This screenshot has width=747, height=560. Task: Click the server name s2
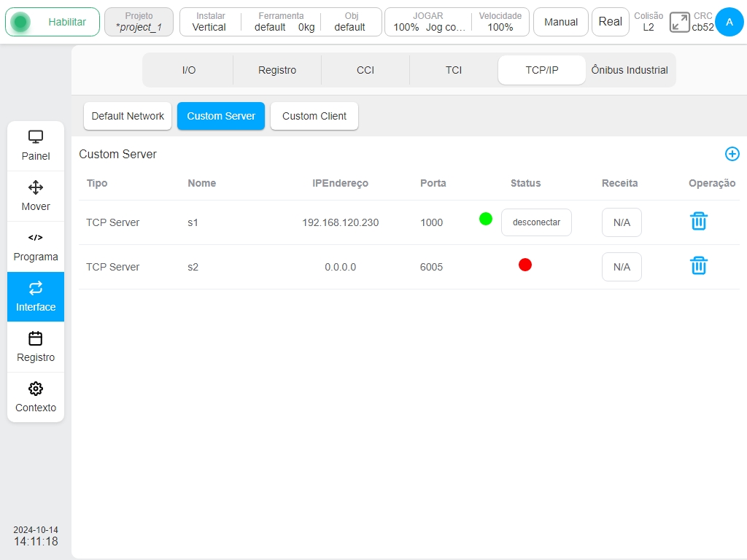[193, 267]
